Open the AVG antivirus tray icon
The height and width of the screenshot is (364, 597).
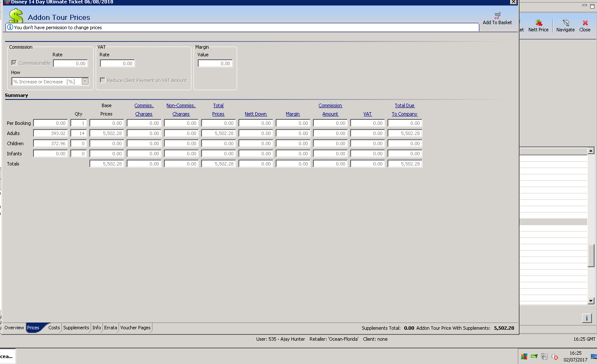pos(524,356)
